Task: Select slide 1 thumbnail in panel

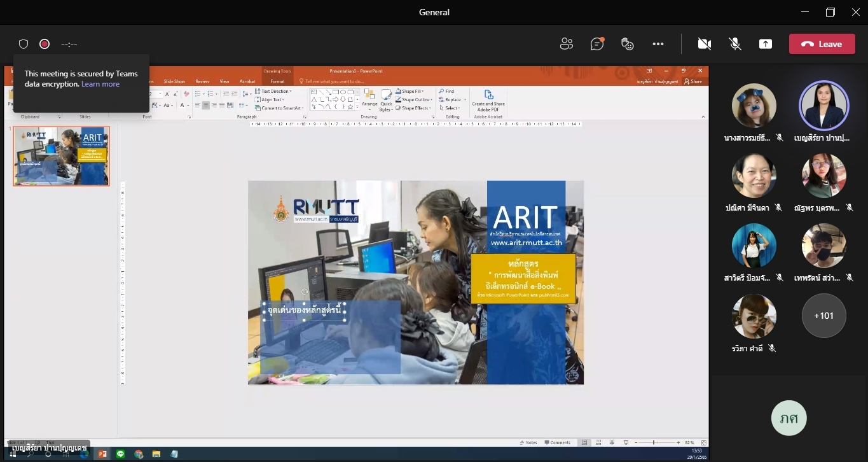Action: point(61,156)
